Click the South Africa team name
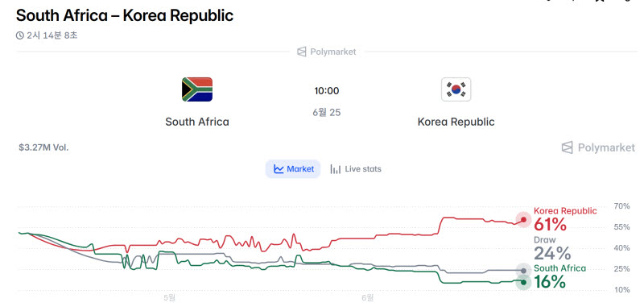This screenshot has height=307, width=644. (x=197, y=122)
